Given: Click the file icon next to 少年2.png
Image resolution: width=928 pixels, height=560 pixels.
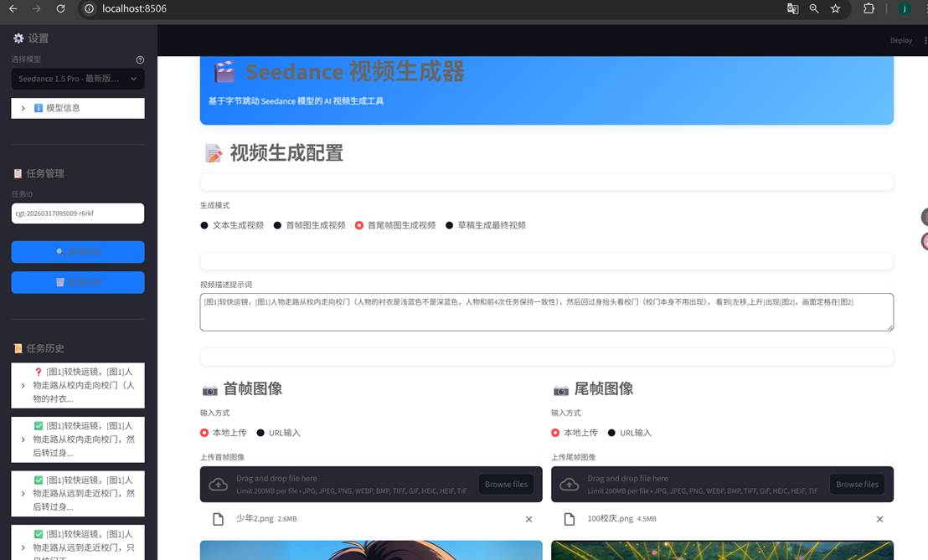Looking at the screenshot, I should tap(219, 519).
